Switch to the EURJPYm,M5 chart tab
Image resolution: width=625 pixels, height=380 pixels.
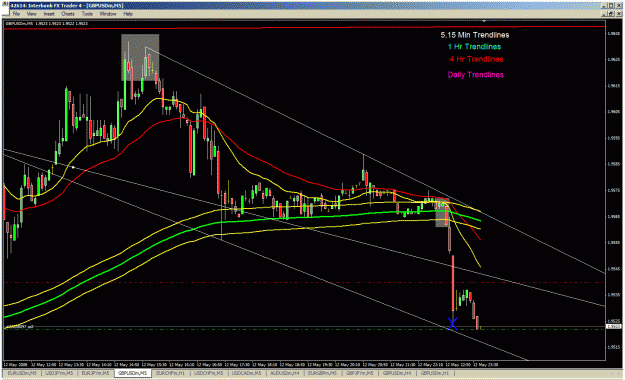click(x=95, y=373)
